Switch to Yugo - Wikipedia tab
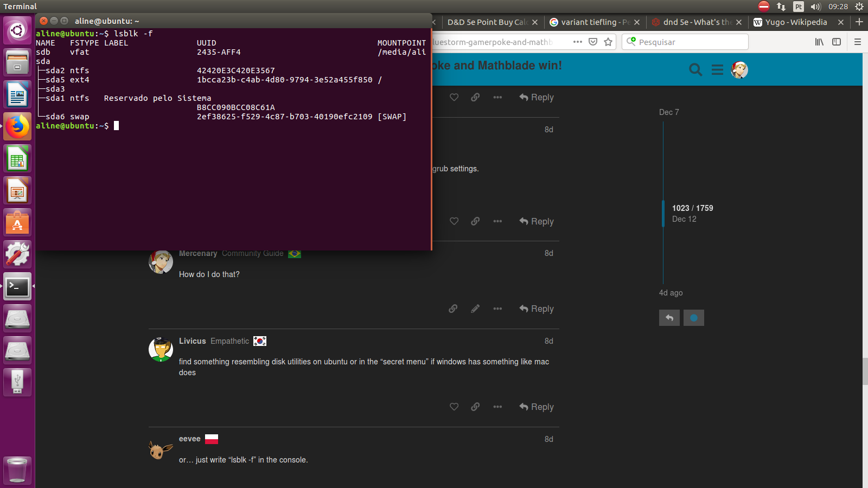This screenshot has width=868, height=488. 796,22
